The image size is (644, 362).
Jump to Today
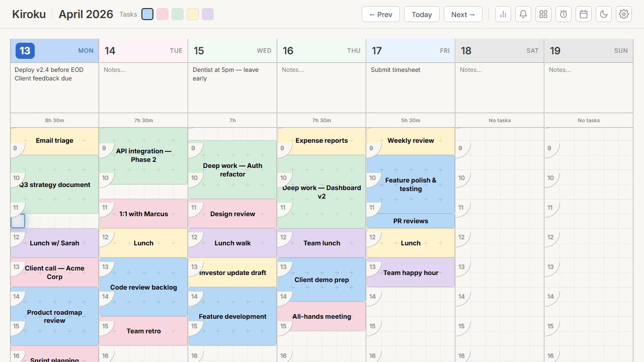[x=422, y=14]
